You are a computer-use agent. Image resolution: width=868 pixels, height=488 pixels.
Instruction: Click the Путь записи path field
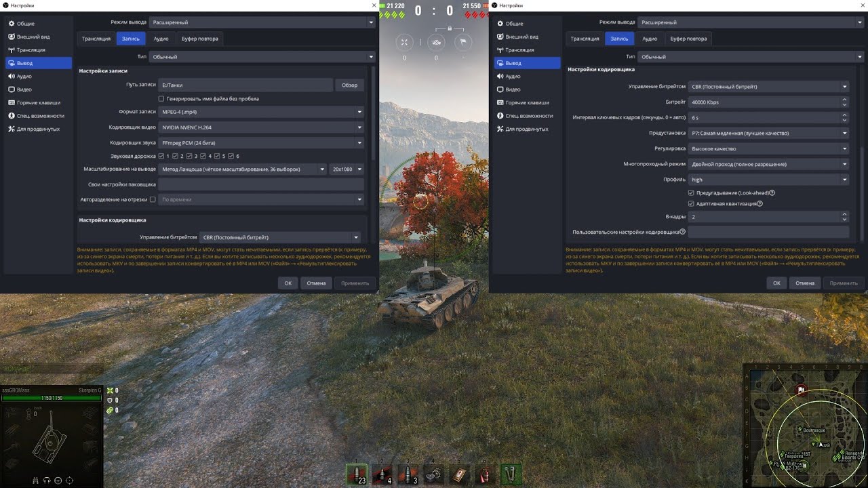click(x=246, y=85)
